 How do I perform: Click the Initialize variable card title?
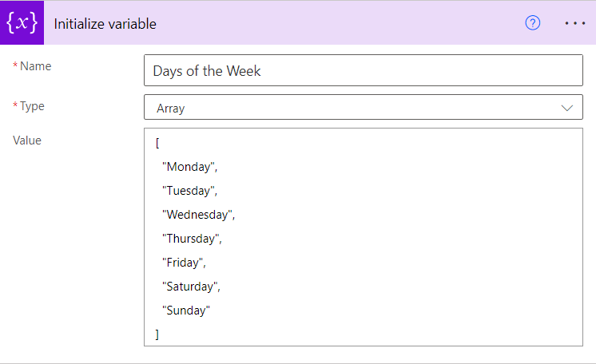105,24
